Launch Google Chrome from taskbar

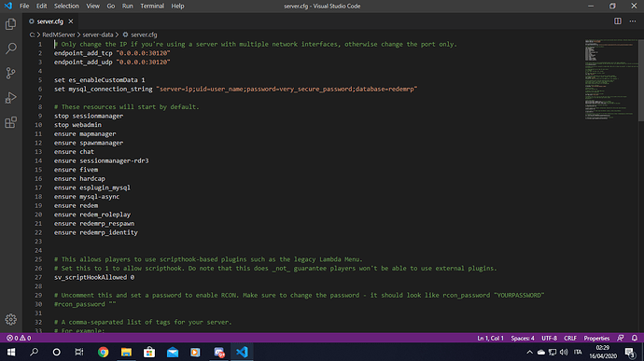point(103,352)
